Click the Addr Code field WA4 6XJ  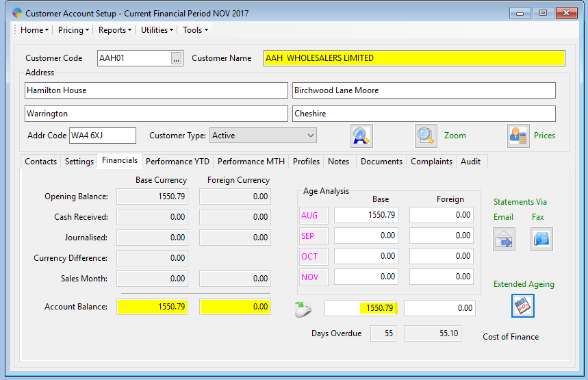103,136
